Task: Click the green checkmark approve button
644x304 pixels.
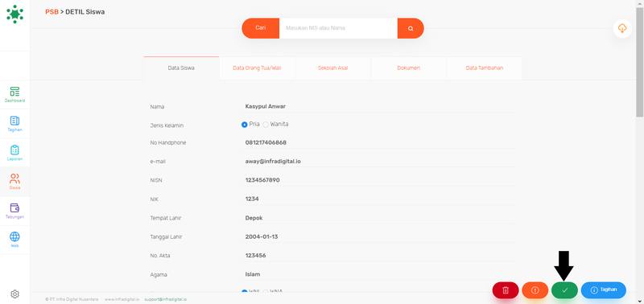Action: (565, 290)
